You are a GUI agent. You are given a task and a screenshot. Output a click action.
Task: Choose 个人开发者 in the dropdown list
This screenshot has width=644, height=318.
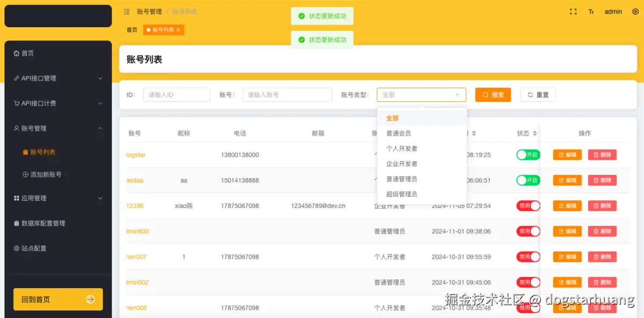[422, 149]
